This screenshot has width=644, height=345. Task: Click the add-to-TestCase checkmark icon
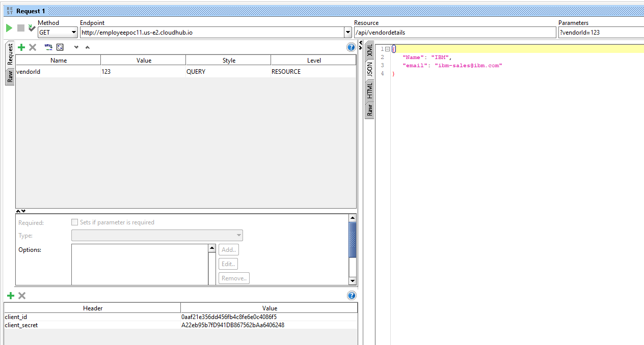click(x=32, y=28)
